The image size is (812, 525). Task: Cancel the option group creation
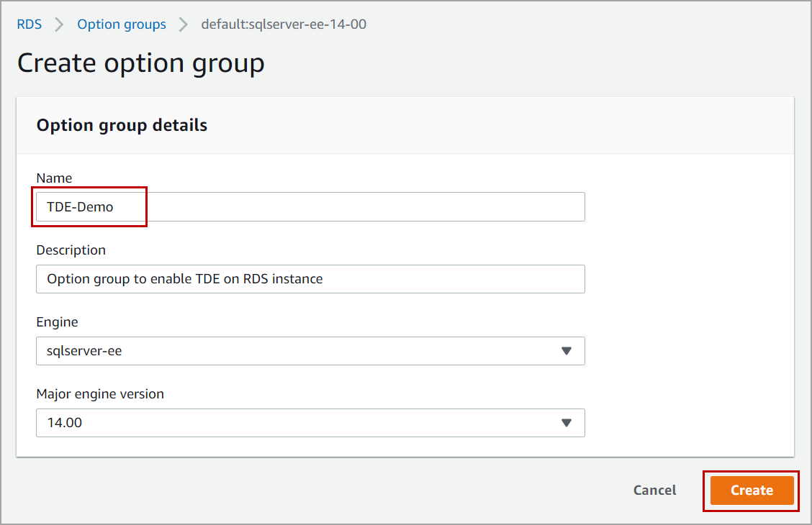pos(654,490)
